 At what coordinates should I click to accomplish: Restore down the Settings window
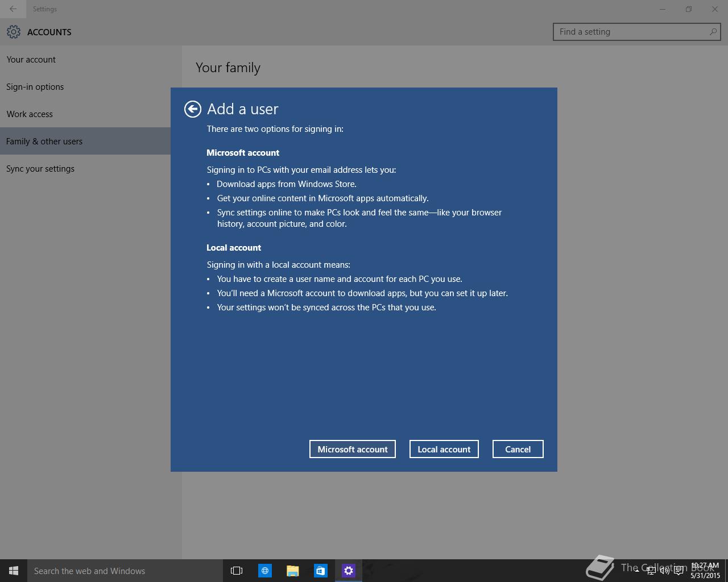[x=689, y=9]
